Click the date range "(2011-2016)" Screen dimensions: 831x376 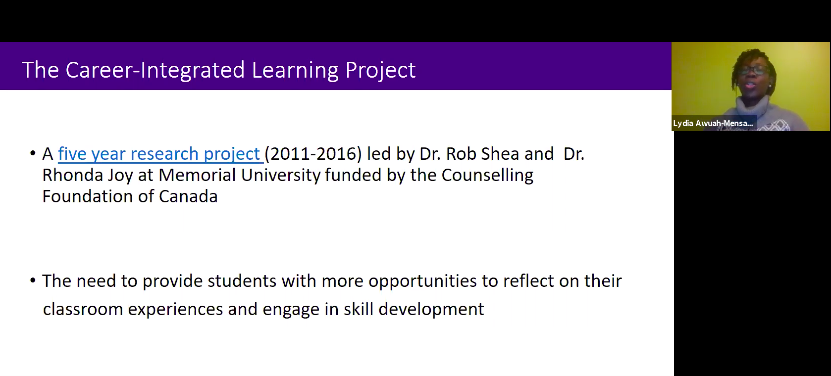pyautogui.click(x=313, y=154)
